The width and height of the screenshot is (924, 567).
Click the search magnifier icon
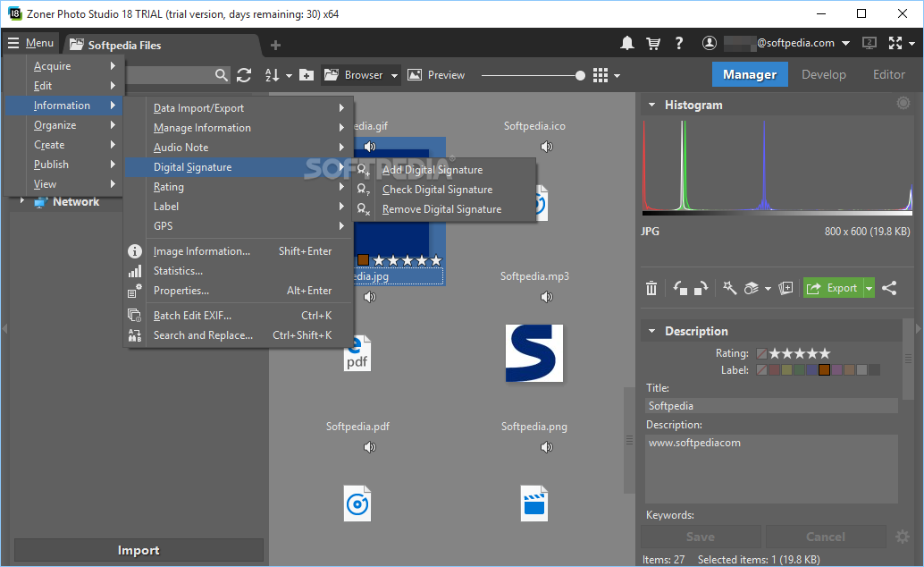(x=221, y=75)
